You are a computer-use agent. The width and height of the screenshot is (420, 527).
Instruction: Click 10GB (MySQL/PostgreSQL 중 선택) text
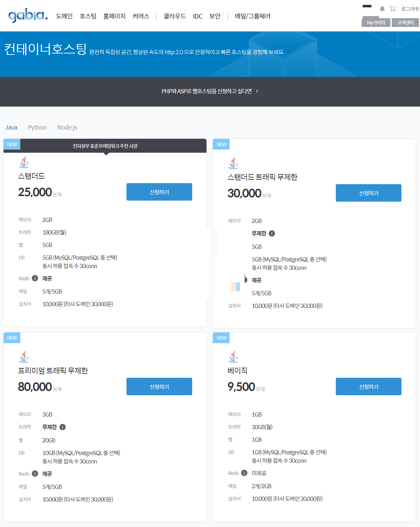(81, 453)
